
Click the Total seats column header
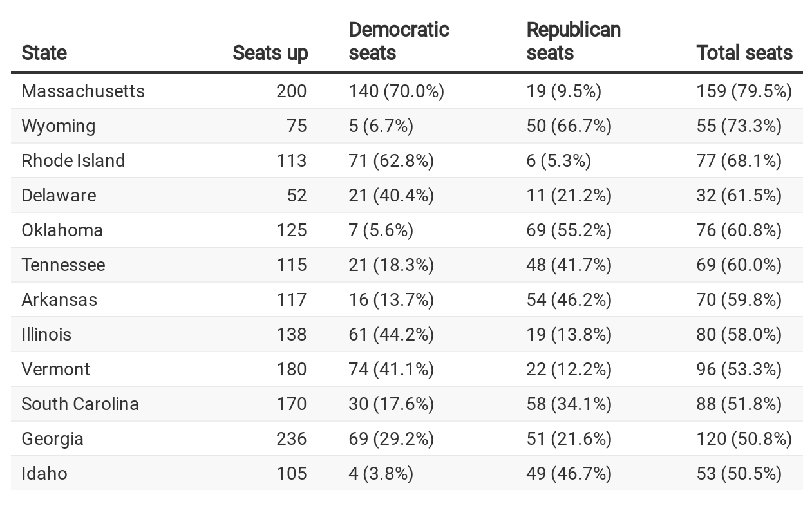[x=744, y=53]
